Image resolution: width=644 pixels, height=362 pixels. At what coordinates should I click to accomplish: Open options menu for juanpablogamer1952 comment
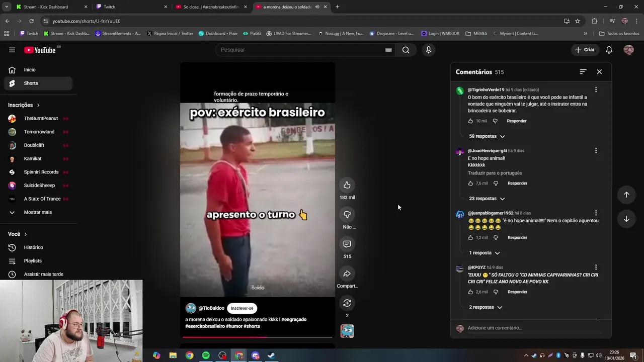pyautogui.click(x=596, y=213)
